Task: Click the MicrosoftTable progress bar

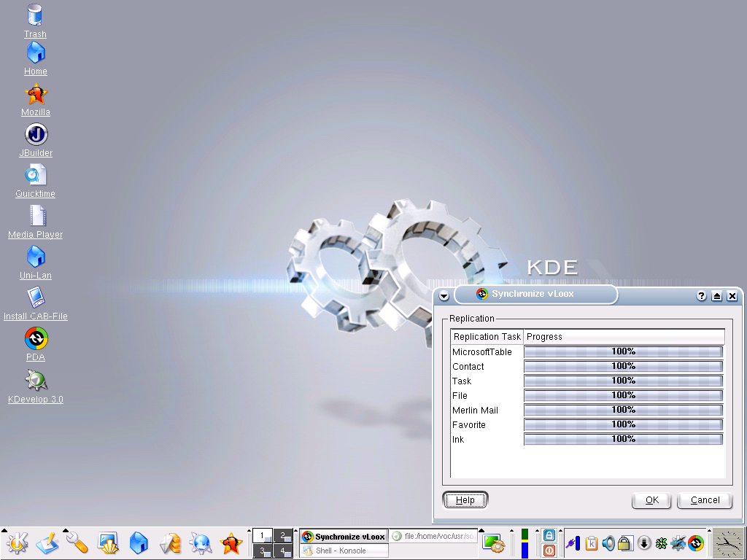Action: (x=623, y=351)
